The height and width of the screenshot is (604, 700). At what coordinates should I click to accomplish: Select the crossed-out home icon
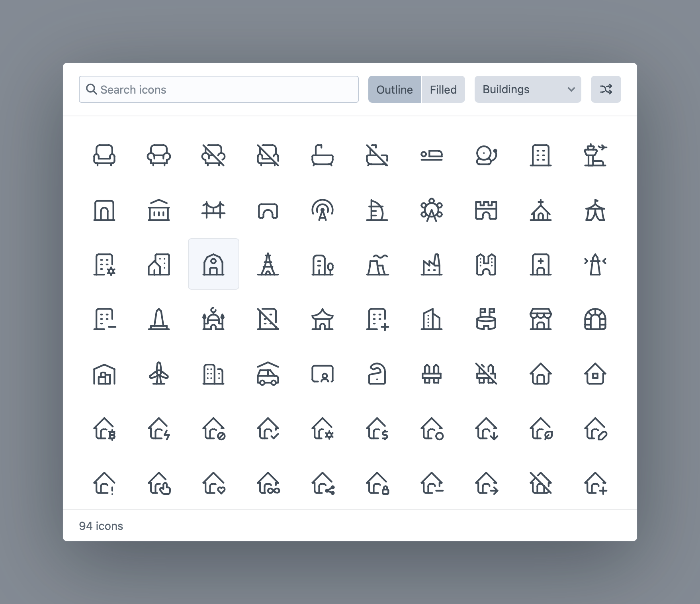[x=541, y=483]
